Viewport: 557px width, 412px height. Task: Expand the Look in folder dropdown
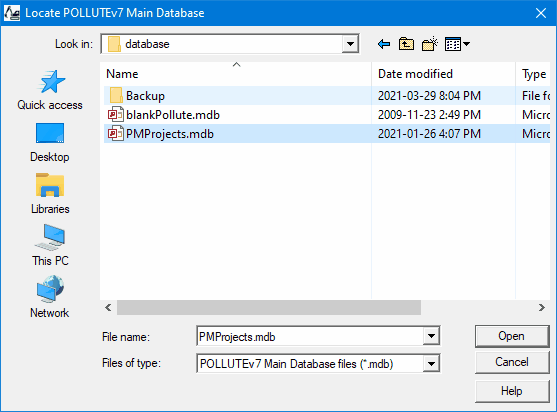pyautogui.click(x=350, y=44)
